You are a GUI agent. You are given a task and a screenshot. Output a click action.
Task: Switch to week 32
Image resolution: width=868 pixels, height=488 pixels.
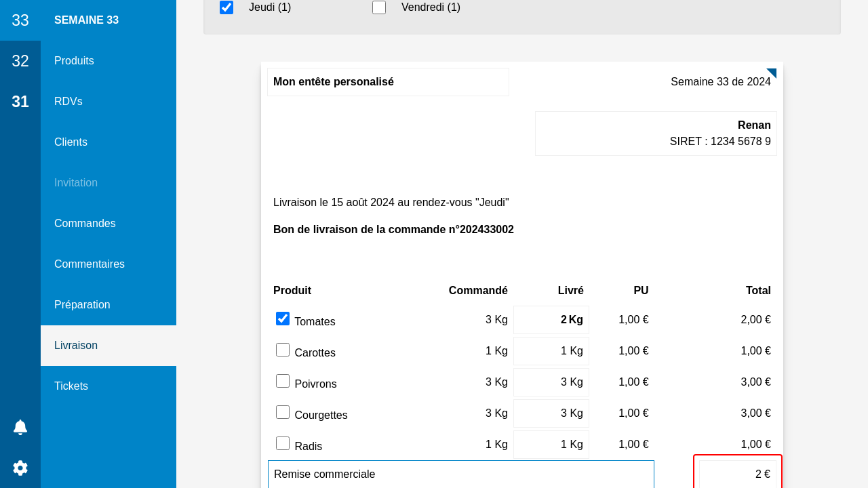pyautogui.click(x=20, y=61)
